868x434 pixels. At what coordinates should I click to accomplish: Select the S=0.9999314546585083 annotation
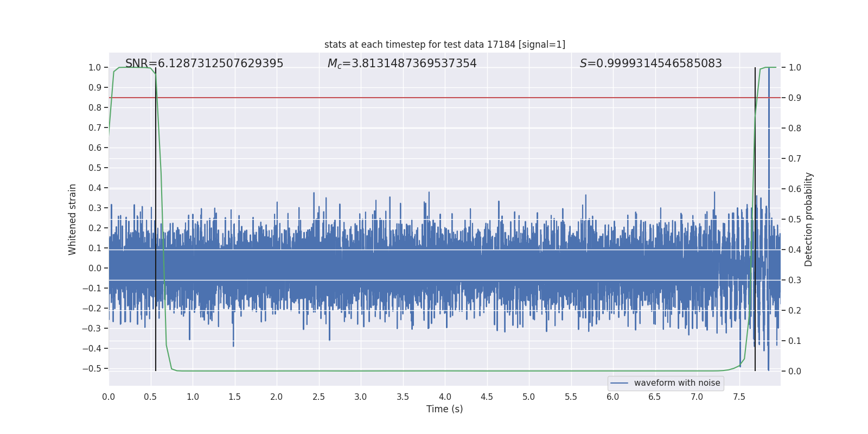pyautogui.click(x=651, y=63)
